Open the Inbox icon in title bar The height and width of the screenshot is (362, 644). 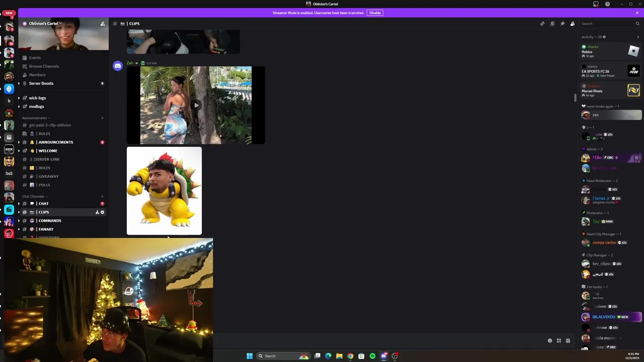[x=596, y=4]
